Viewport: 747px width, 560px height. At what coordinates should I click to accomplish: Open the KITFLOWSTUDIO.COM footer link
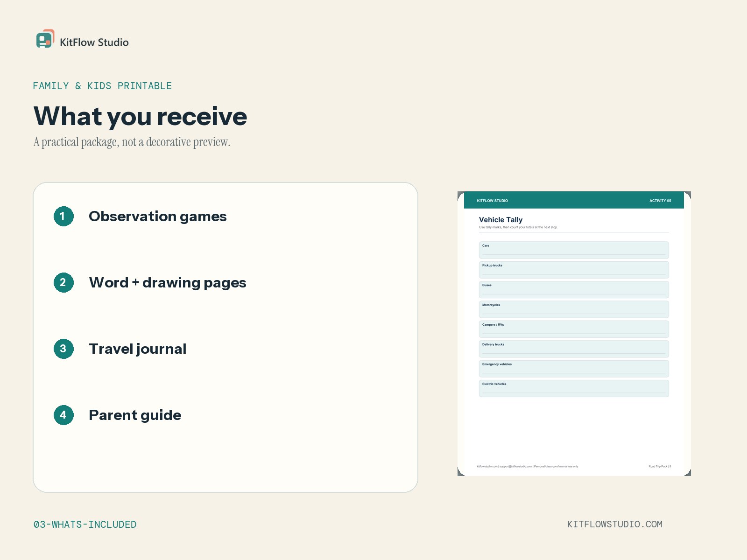615,524
